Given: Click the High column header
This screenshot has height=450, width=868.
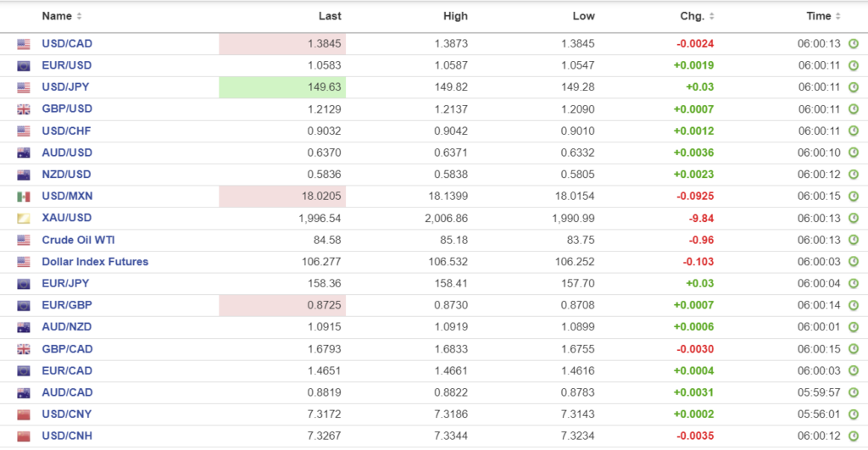Looking at the screenshot, I should pos(455,16).
